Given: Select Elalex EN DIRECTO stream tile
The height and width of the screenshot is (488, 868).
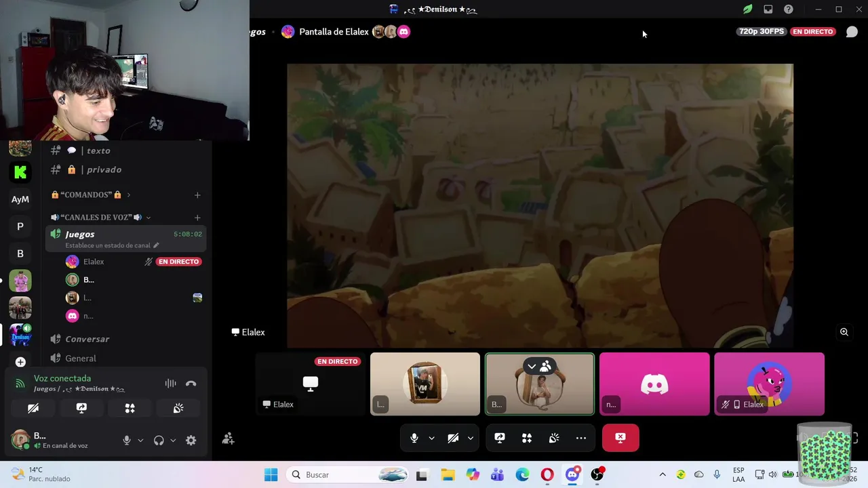Looking at the screenshot, I should pos(311,384).
